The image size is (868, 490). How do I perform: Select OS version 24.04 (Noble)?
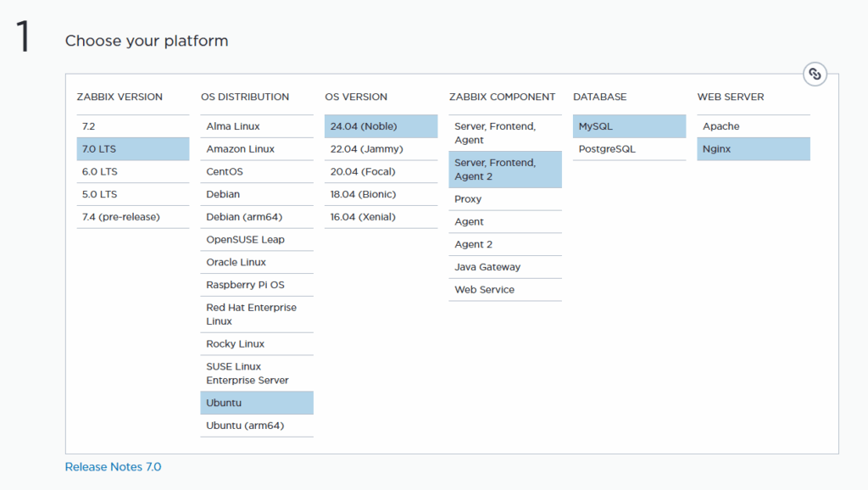pos(381,126)
